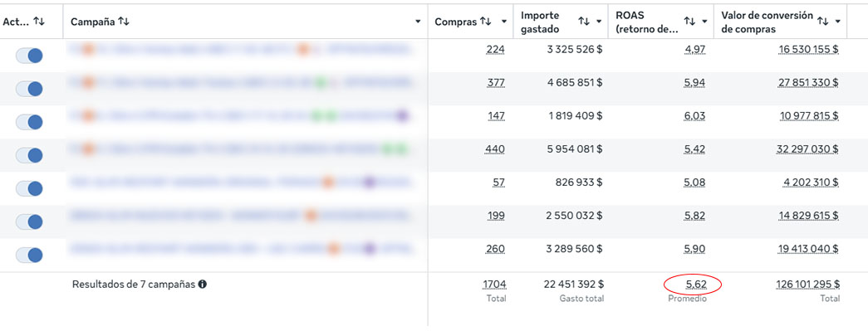This screenshot has height=331, width=868.
Task: Open Importe gastado column dropdown caret
Action: 599,22
